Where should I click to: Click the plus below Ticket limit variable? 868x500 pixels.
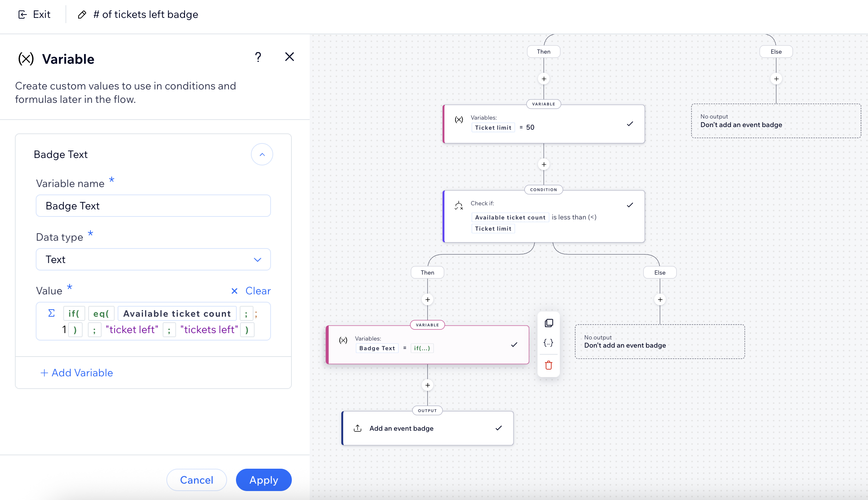tap(544, 164)
